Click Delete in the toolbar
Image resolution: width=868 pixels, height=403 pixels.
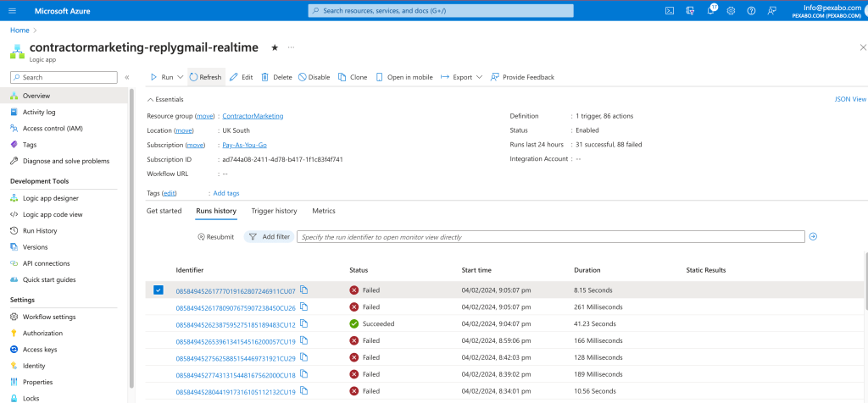[x=277, y=77]
